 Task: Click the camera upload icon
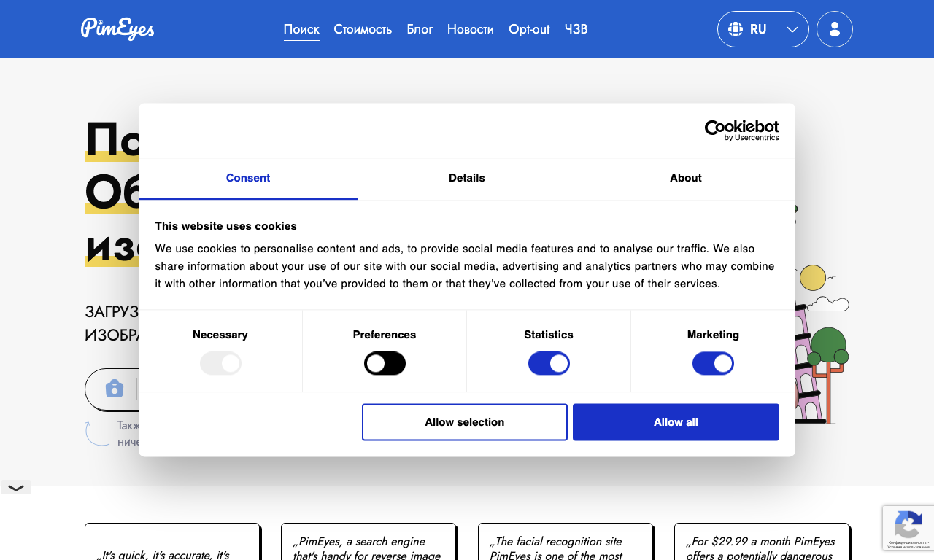click(x=115, y=389)
